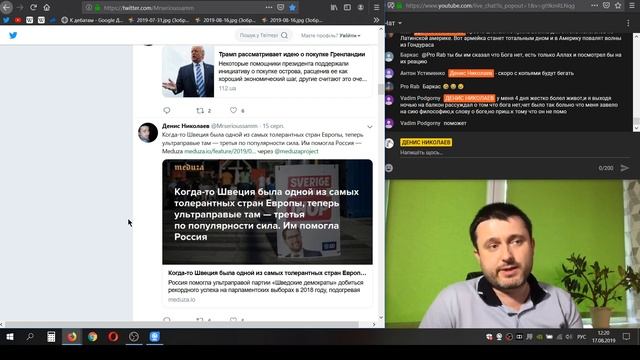The height and width of the screenshot is (360, 640).
Task: Click the scroll-down arrow of Twitter page scrollbar
Action: 381,318
